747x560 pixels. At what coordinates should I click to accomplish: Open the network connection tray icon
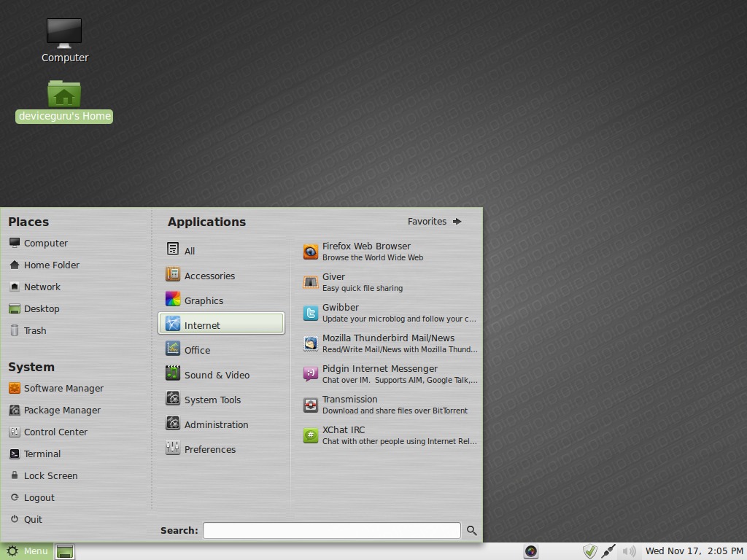pos(608,551)
